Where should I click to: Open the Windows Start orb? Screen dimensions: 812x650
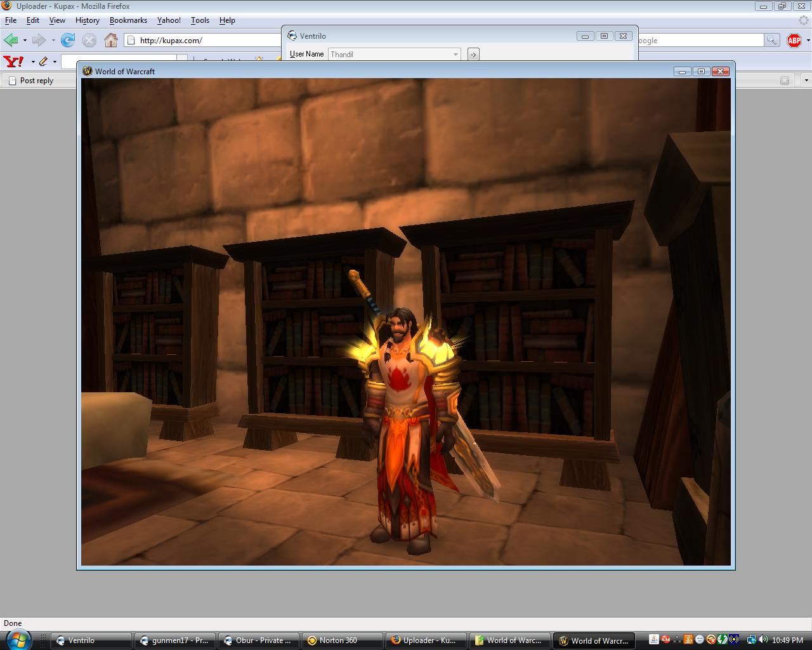tap(18, 640)
